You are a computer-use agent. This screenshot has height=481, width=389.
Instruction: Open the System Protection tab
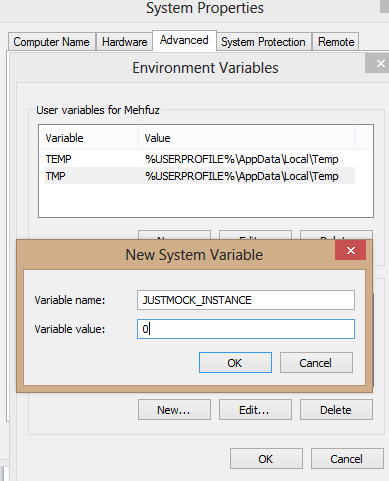[263, 42]
